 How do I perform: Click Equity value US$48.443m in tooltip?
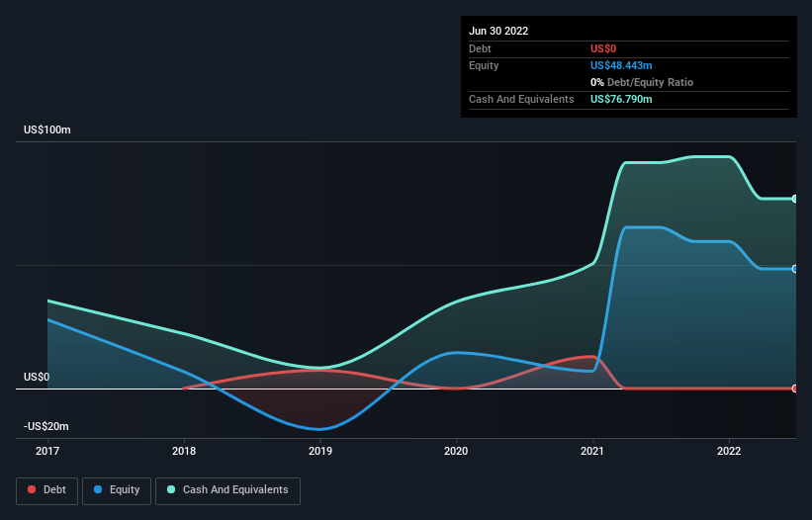pyautogui.click(x=621, y=65)
